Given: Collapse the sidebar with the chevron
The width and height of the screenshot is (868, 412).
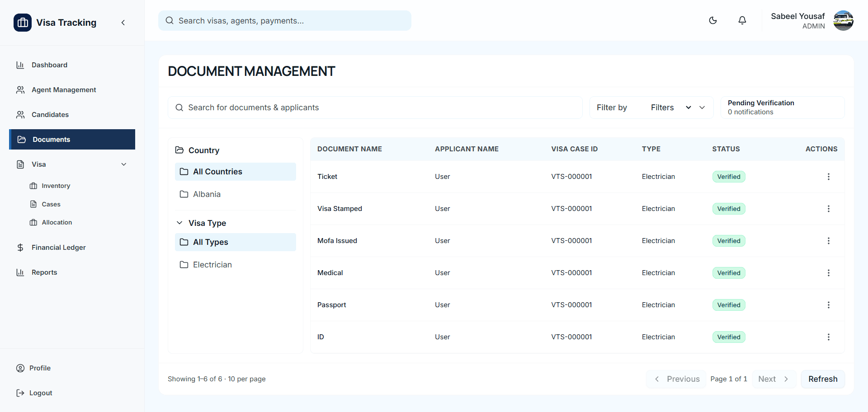Looking at the screenshot, I should click(x=123, y=23).
